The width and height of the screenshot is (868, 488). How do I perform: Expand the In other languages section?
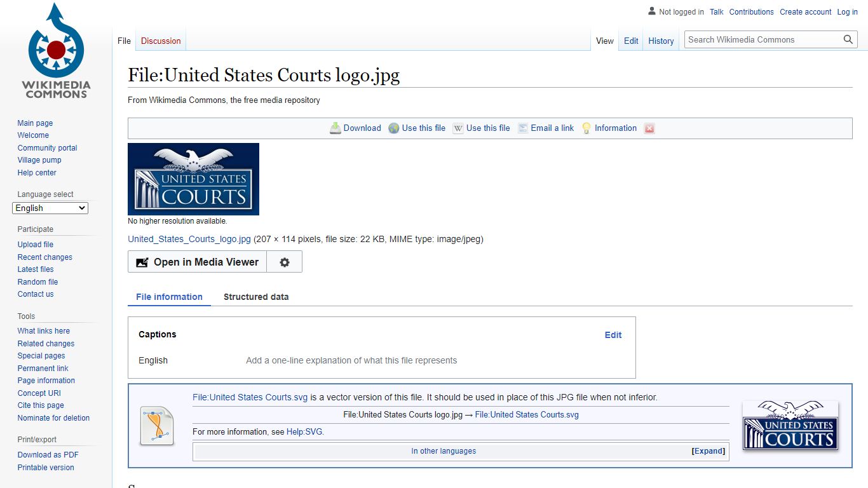tap(708, 451)
